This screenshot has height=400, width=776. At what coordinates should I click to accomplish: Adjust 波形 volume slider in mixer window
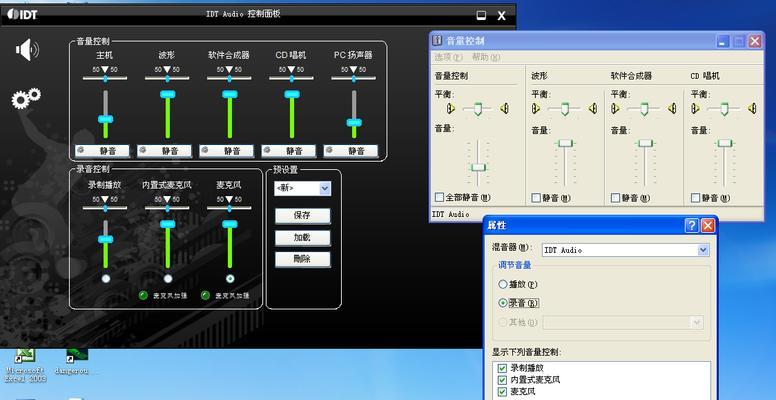click(x=565, y=143)
